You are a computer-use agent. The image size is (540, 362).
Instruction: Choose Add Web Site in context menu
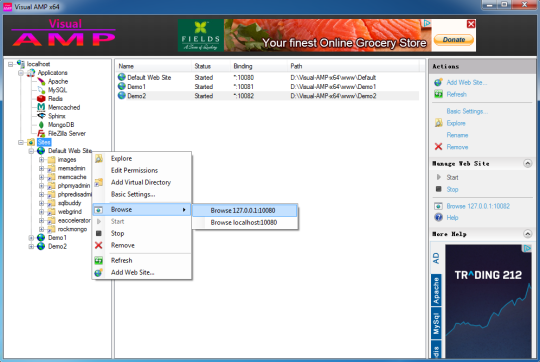pyautogui.click(x=142, y=272)
